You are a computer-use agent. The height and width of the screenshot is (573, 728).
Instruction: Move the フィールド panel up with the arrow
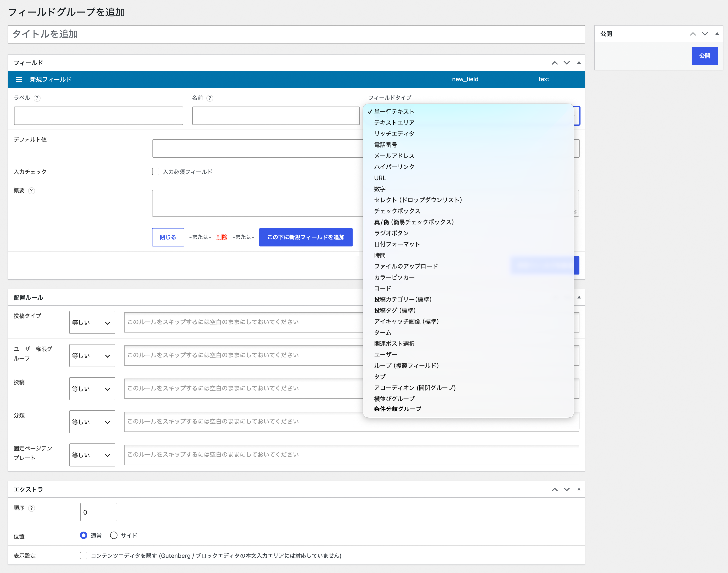pos(555,63)
